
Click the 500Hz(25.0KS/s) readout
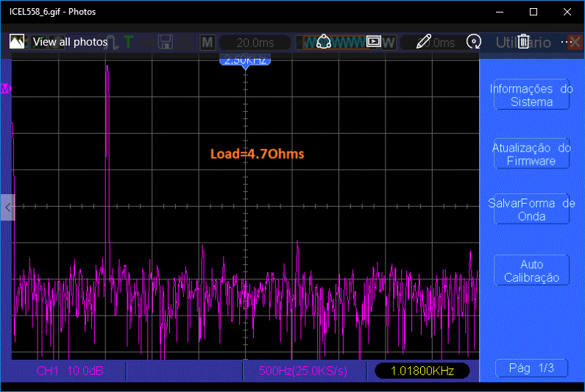(x=303, y=371)
